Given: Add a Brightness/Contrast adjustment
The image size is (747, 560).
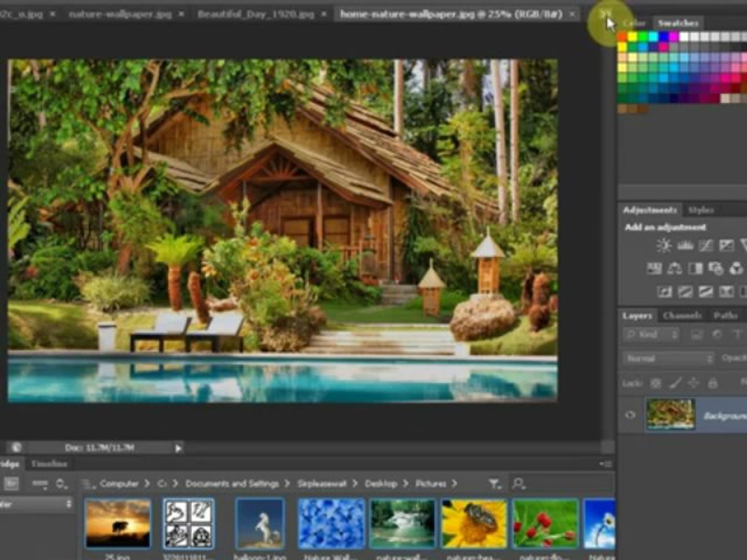Looking at the screenshot, I should (x=664, y=245).
